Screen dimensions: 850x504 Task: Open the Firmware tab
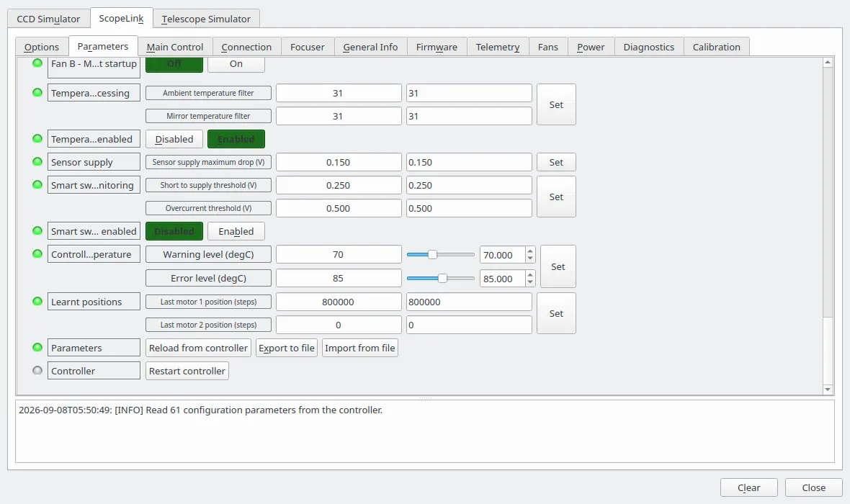[x=437, y=47]
